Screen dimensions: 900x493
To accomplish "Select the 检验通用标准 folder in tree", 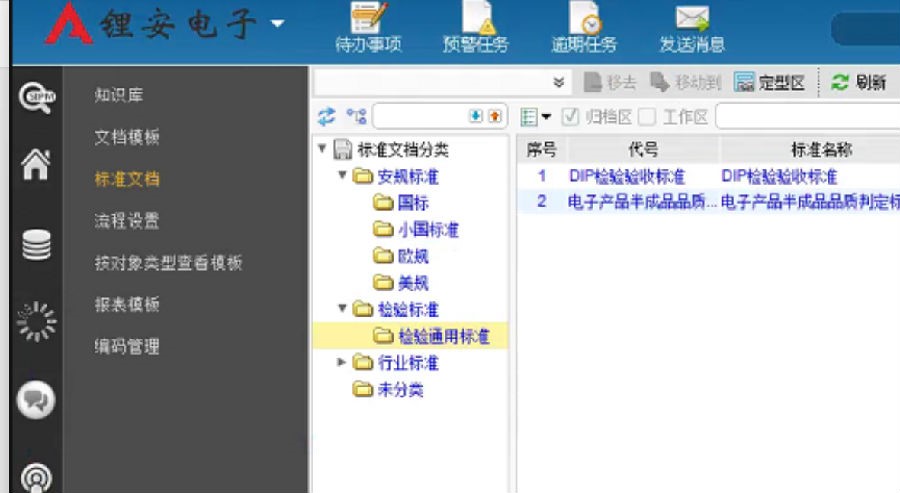I will coord(443,336).
